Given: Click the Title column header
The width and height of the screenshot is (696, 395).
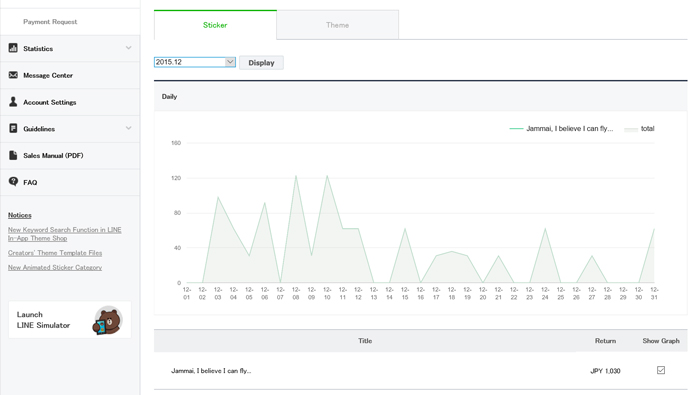Looking at the screenshot, I should point(365,341).
